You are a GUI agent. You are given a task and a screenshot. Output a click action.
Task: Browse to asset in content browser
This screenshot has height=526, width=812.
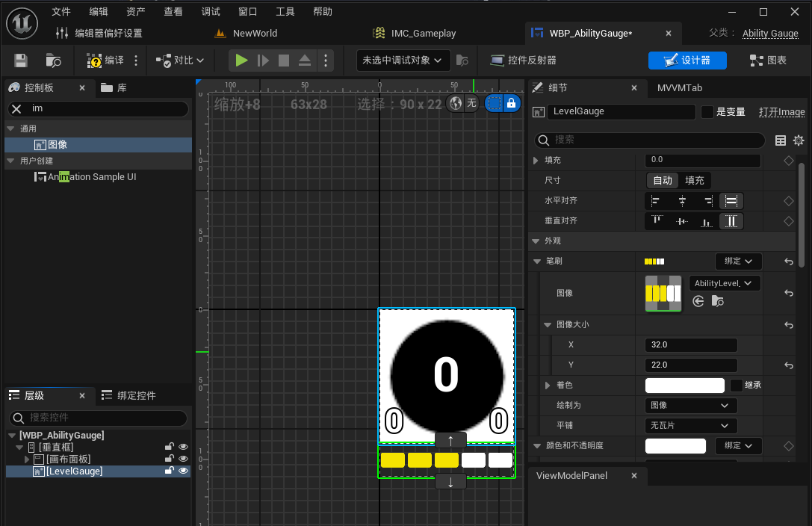point(53,61)
